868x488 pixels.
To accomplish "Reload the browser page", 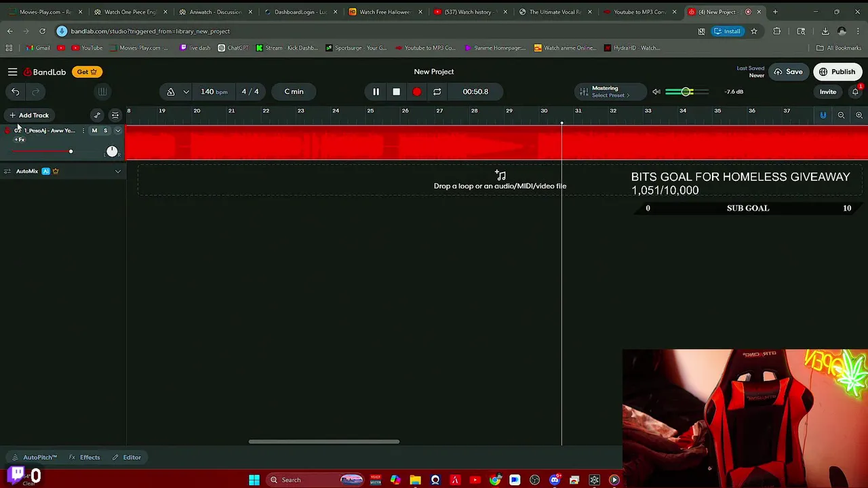I will click(x=42, y=31).
